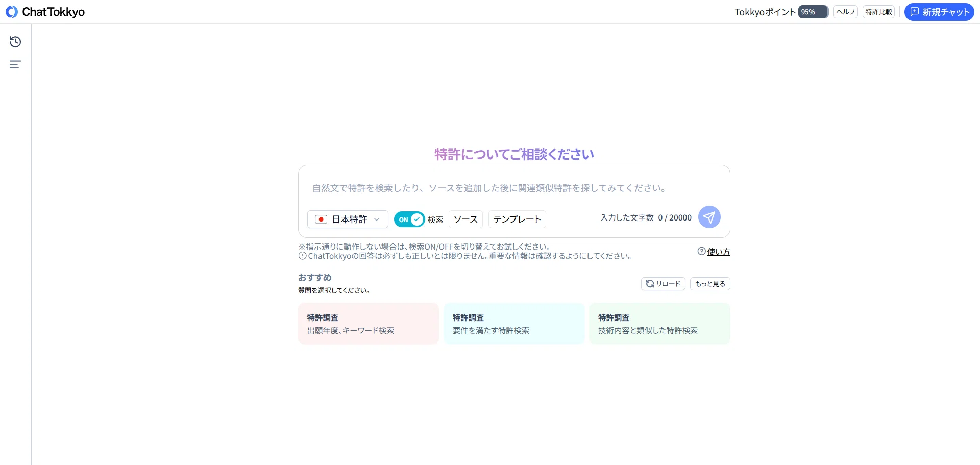Select card 出願年度、キーワード検索
The image size is (980, 465).
[369, 324]
